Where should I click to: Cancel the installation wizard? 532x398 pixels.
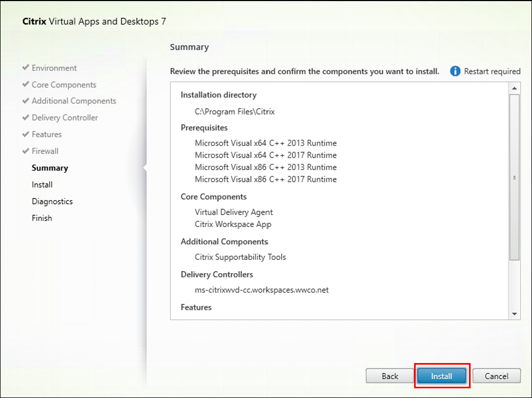[496, 376]
